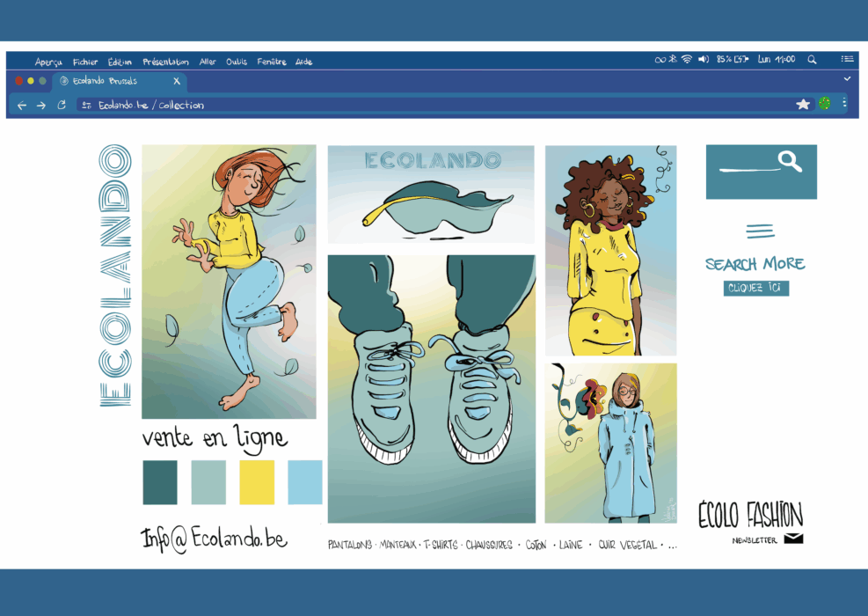Click the browser back arrow
Image resolution: width=868 pixels, height=616 pixels.
[22, 105]
